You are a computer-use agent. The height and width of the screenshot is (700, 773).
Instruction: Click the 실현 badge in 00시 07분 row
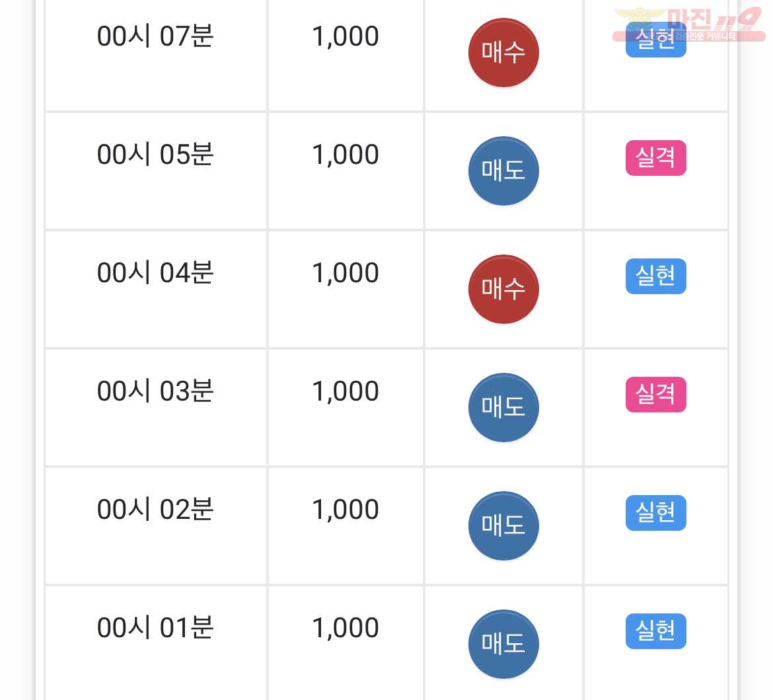[655, 40]
